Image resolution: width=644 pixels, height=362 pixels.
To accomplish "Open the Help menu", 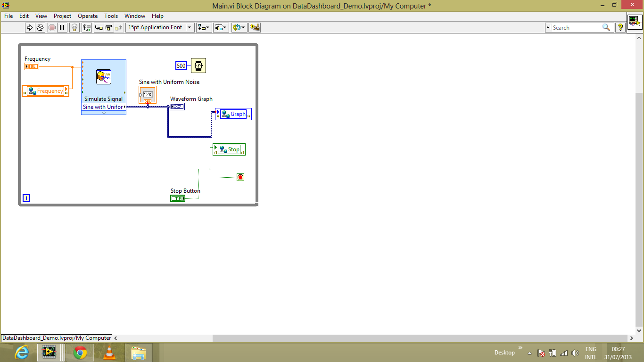I will click(x=157, y=16).
